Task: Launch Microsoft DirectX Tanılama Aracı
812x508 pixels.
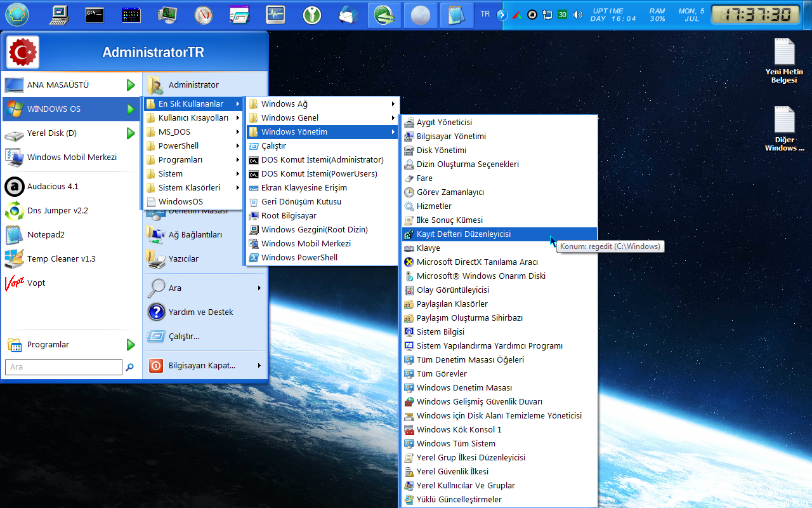Action: click(499, 262)
